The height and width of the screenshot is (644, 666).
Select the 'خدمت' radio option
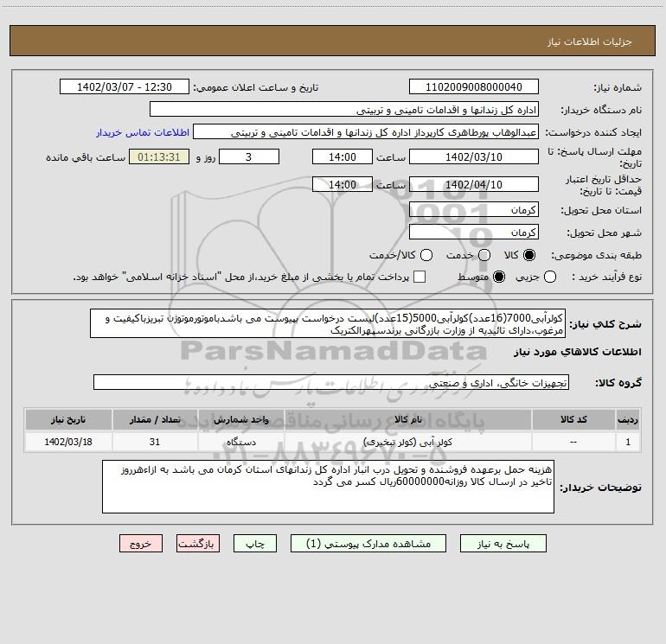(x=484, y=255)
